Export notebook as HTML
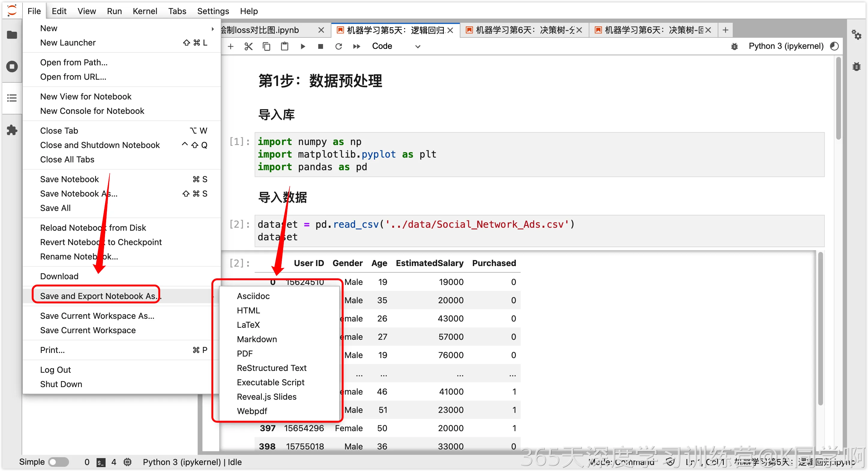The height and width of the screenshot is (471, 868). point(279,310)
